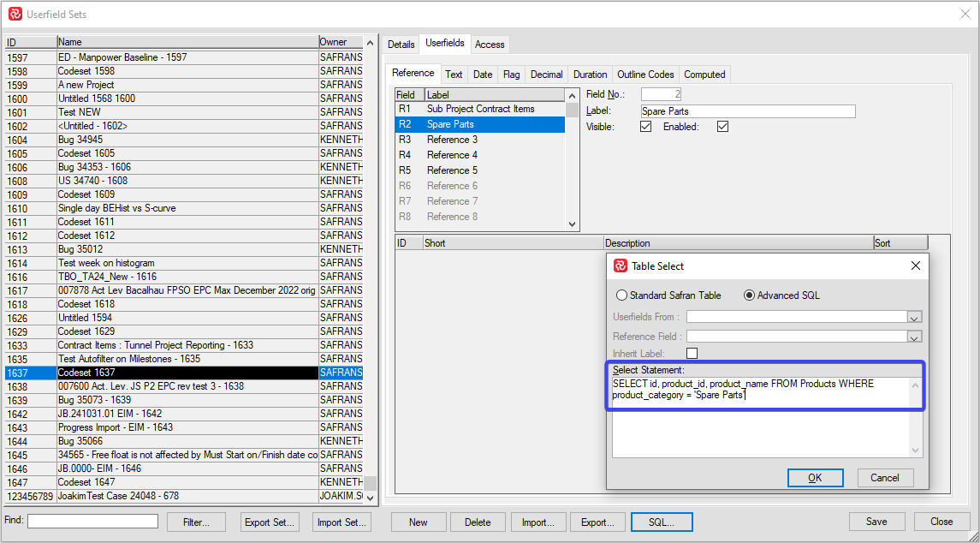Image resolution: width=980 pixels, height=543 pixels.
Task: Select the R2 Spare Parts row
Action: [x=480, y=124]
